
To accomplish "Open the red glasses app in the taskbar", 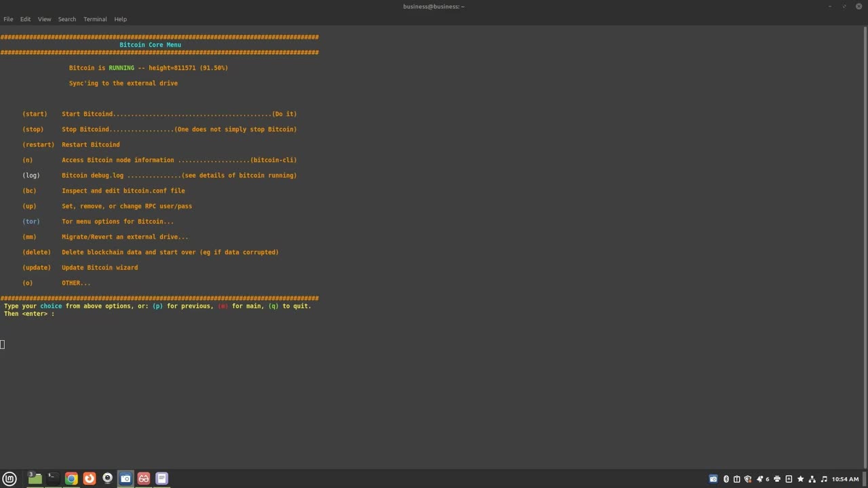I will 144,479.
